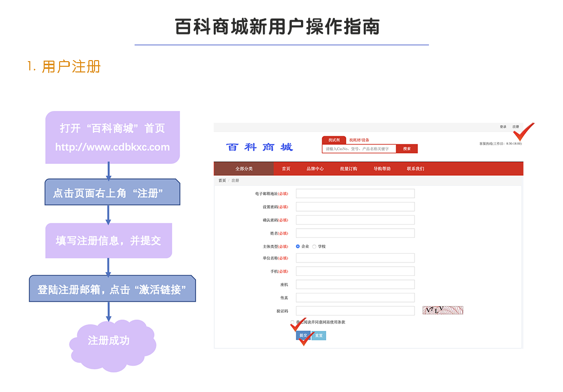Click the CAPTCHA verification image
Screen dimensions: 563x392
(443, 310)
